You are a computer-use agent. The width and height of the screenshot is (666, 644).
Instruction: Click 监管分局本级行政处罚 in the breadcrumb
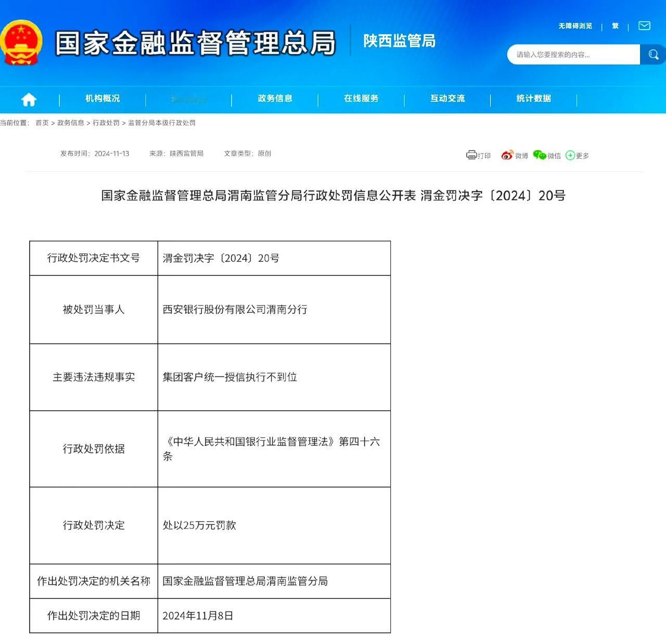point(162,123)
